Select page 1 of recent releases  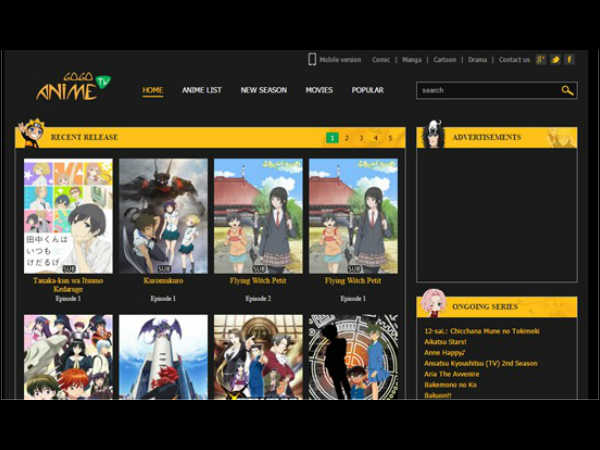click(332, 138)
